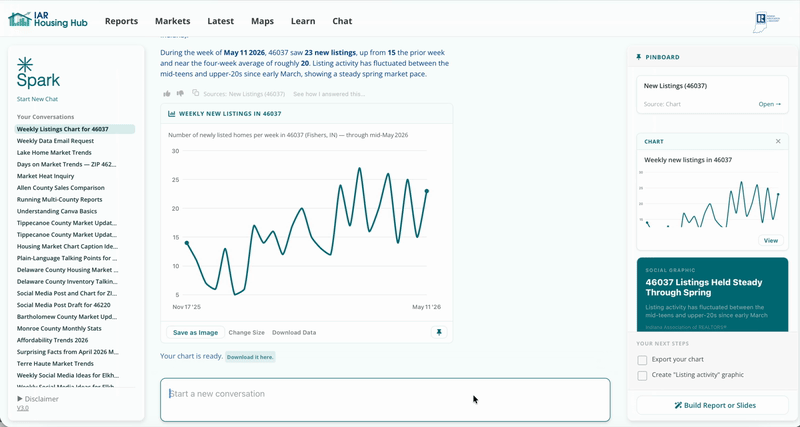800x427 pixels.
Task: Open Bartholomew County Market Update conversation
Action: point(67,317)
